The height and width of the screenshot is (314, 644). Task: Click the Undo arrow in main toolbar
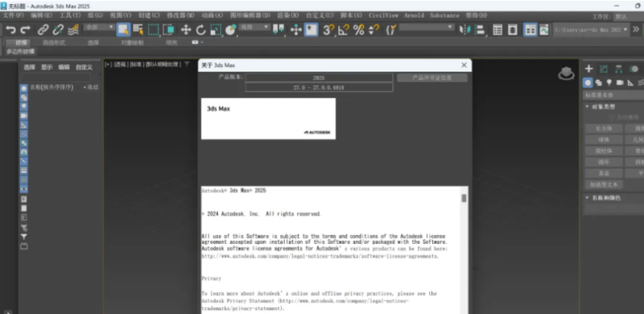[x=10, y=30]
